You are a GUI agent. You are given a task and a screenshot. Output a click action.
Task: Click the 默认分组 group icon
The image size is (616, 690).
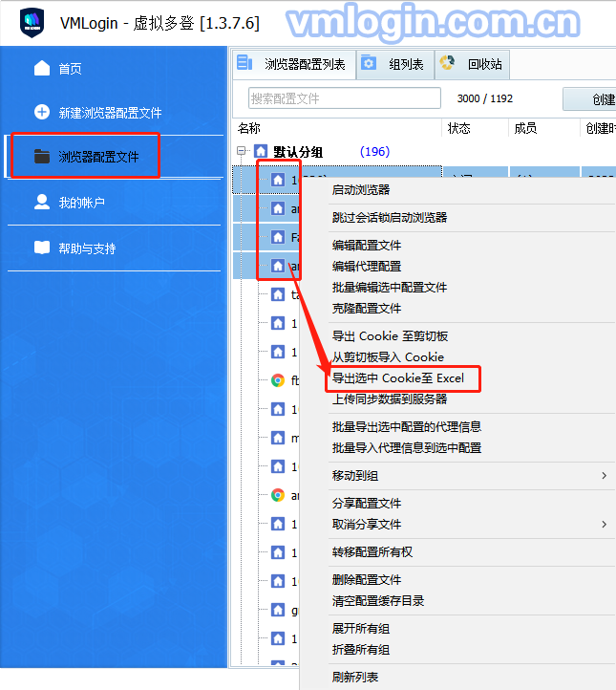coord(261,152)
